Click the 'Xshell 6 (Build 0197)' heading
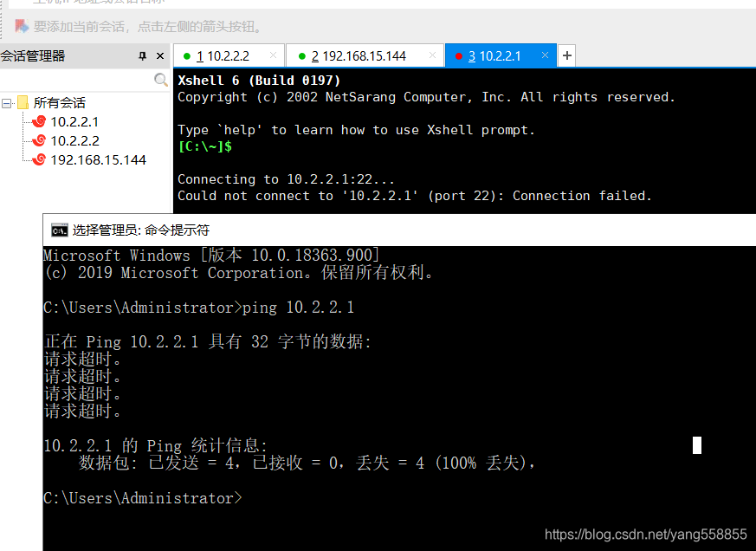 click(x=259, y=81)
